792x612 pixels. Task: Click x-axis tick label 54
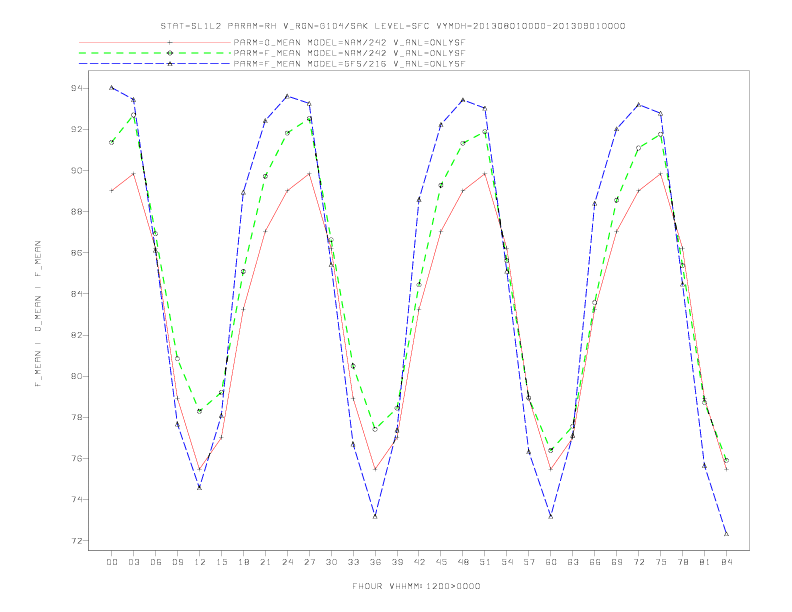coord(507,562)
